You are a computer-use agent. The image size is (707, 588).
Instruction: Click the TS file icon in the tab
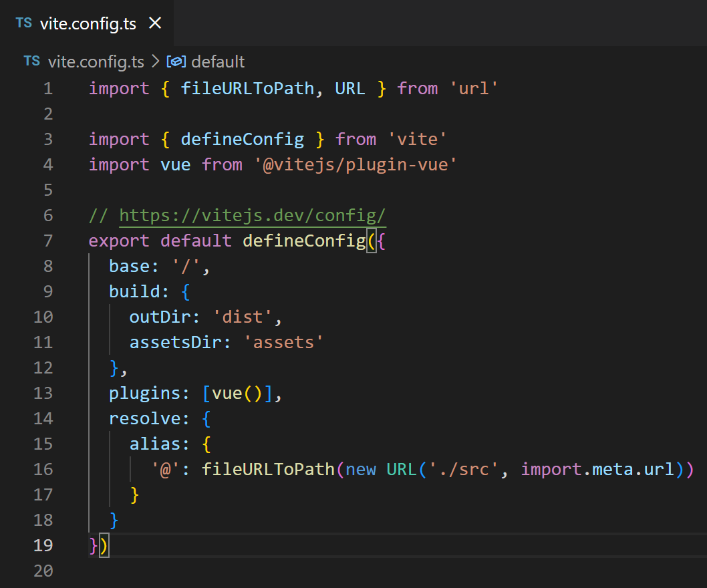24,23
